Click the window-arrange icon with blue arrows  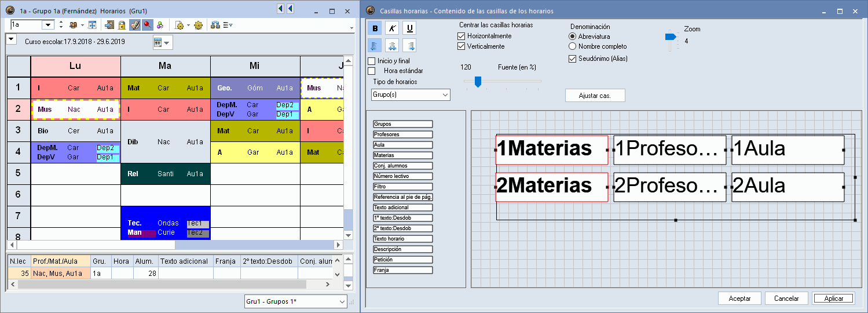[92, 25]
